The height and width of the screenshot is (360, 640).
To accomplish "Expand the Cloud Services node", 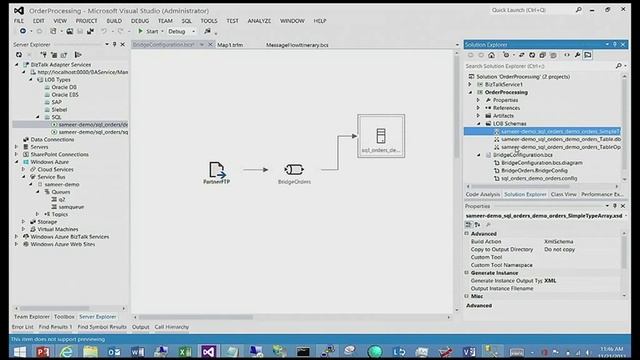I will 24,169.
